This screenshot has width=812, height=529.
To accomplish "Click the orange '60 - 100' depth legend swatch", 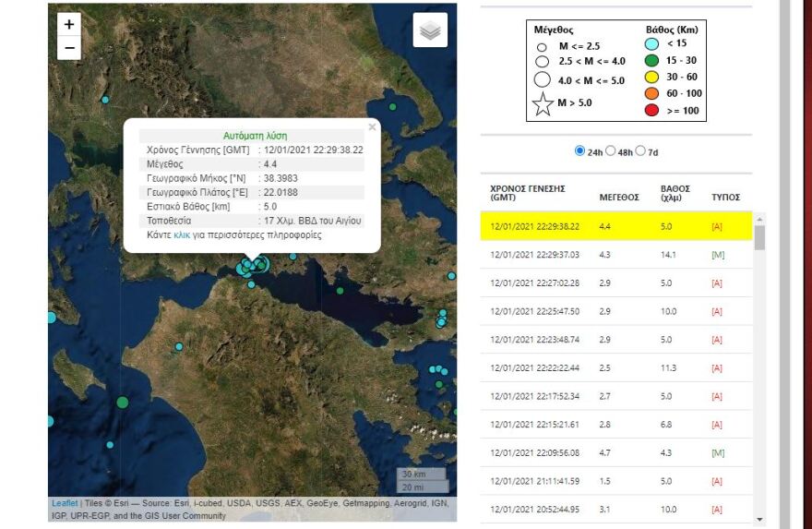I will point(651,93).
